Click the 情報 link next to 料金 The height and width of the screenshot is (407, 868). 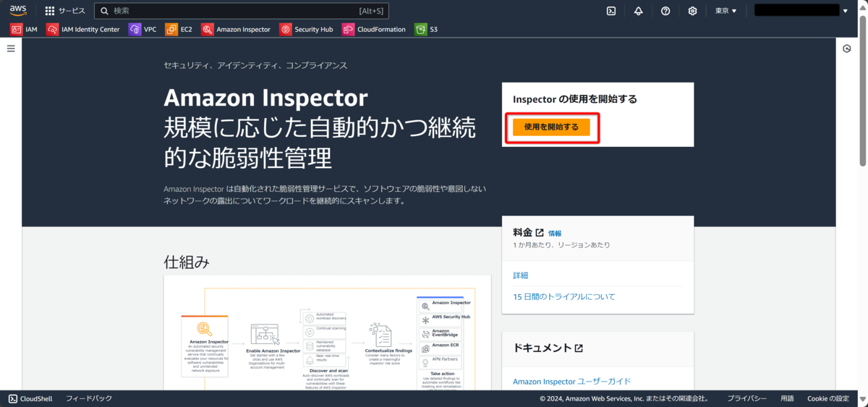(555, 233)
